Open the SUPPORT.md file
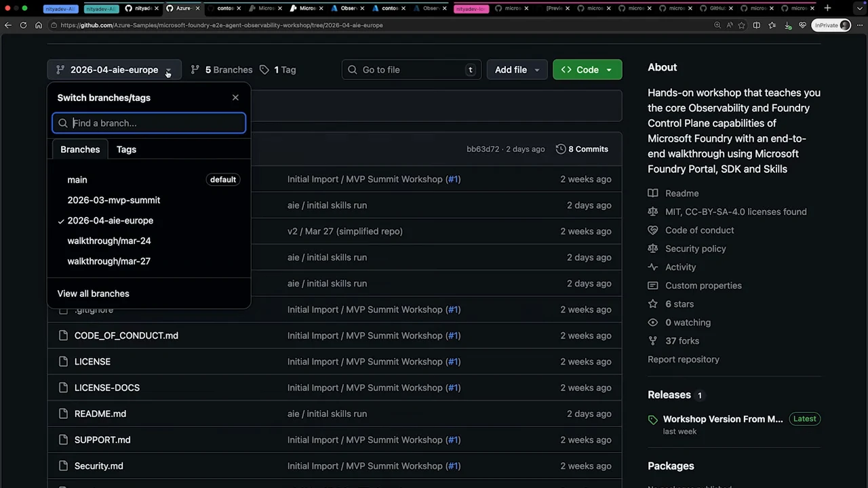The height and width of the screenshot is (488, 868). click(102, 440)
